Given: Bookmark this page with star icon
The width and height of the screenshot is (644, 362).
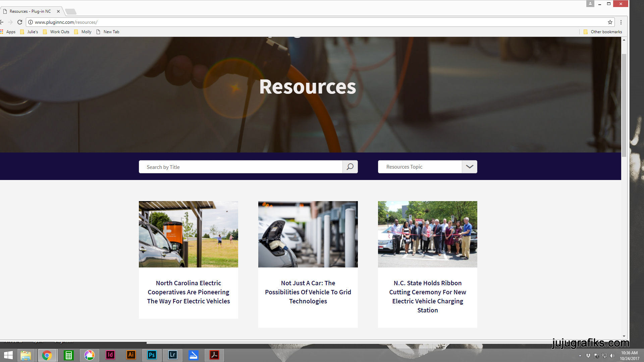Looking at the screenshot, I should click(610, 22).
